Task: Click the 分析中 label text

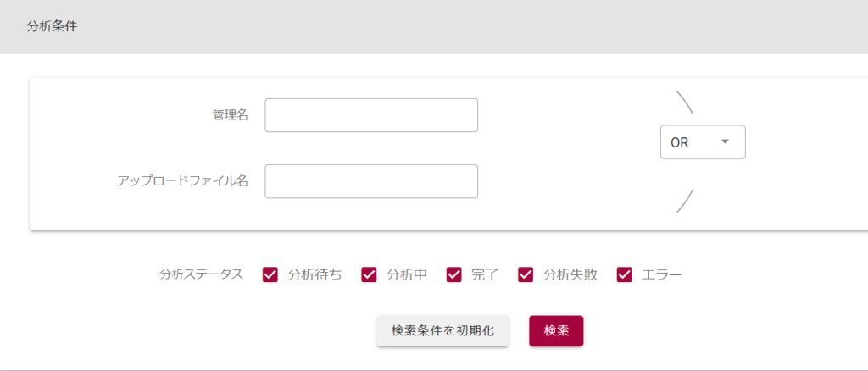Action: [407, 274]
